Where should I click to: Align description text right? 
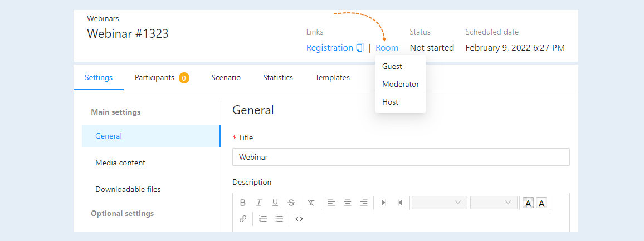[x=363, y=203]
